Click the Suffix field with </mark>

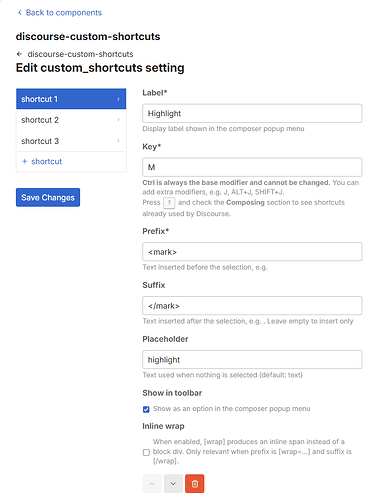click(252, 306)
